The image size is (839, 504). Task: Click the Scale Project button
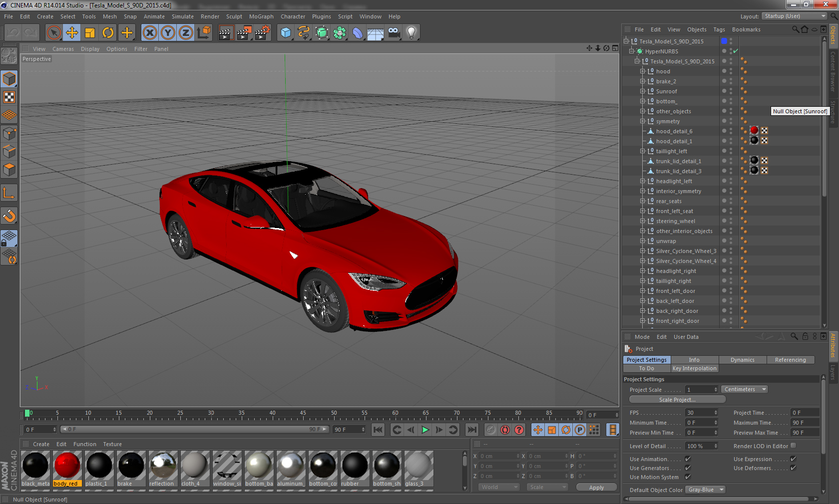tap(677, 400)
